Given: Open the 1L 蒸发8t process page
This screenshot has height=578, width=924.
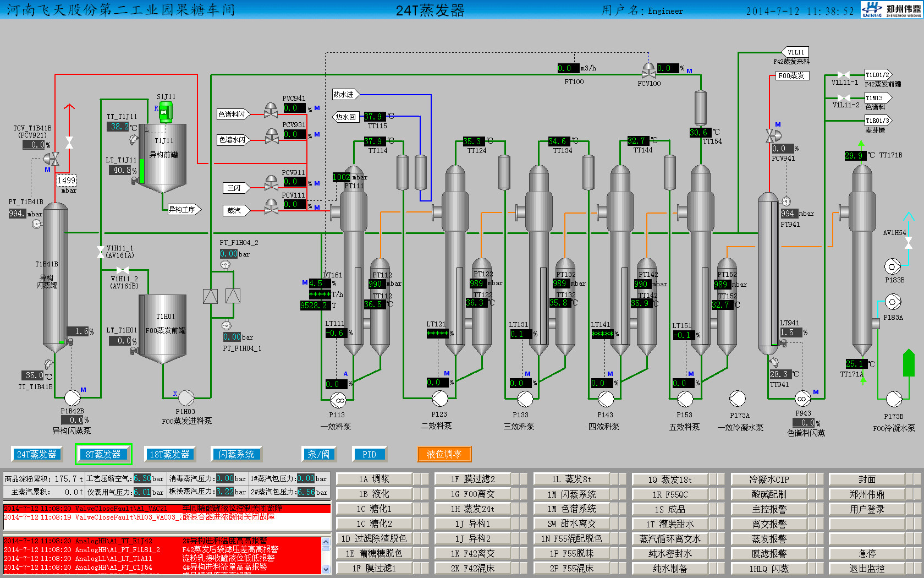Looking at the screenshot, I should (x=571, y=479).
